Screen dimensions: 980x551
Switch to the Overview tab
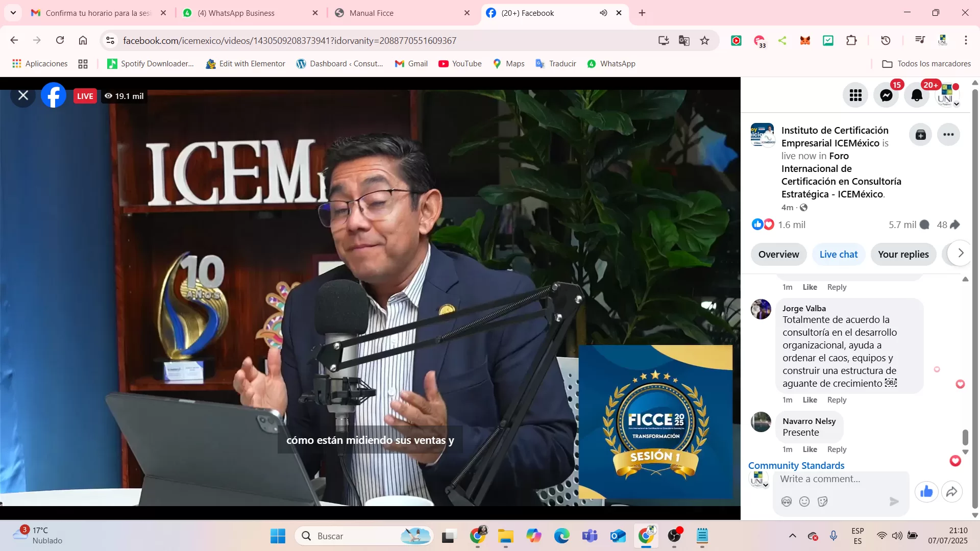pyautogui.click(x=778, y=254)
